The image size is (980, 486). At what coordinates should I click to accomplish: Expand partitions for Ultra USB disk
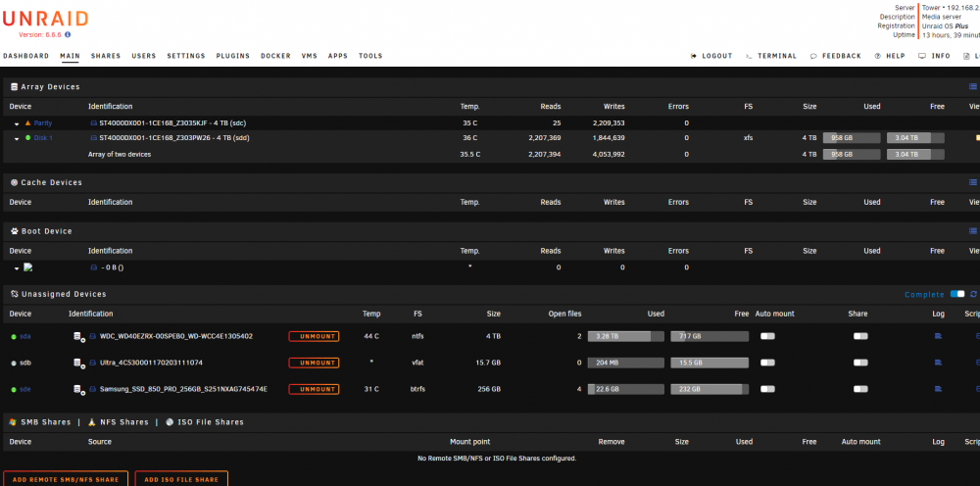(x=78, y=363)
